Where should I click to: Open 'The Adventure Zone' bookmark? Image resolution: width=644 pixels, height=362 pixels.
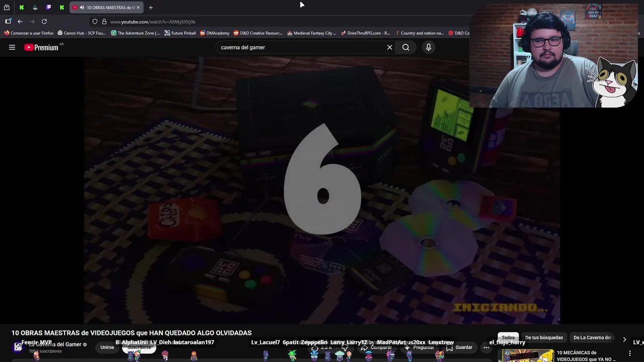coord(135,33)
